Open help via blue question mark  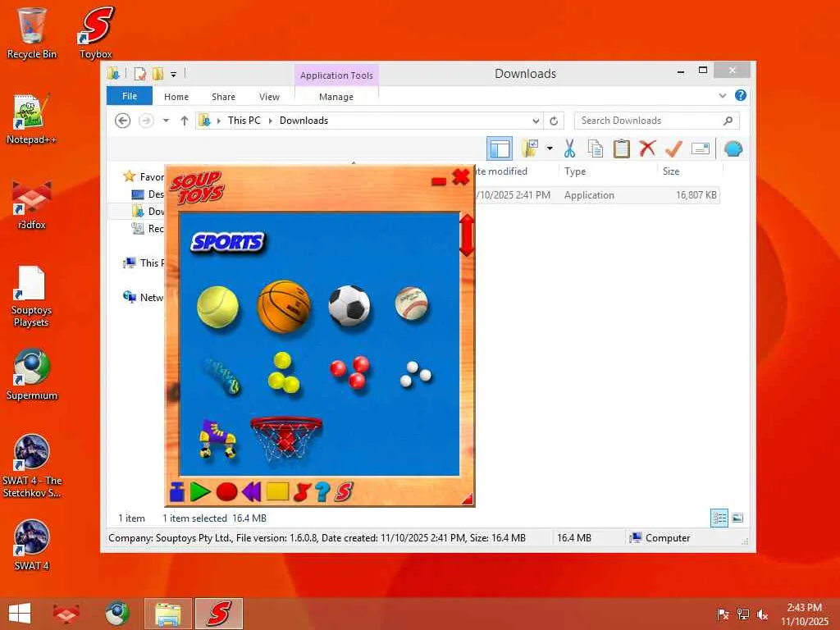(322, 492)
